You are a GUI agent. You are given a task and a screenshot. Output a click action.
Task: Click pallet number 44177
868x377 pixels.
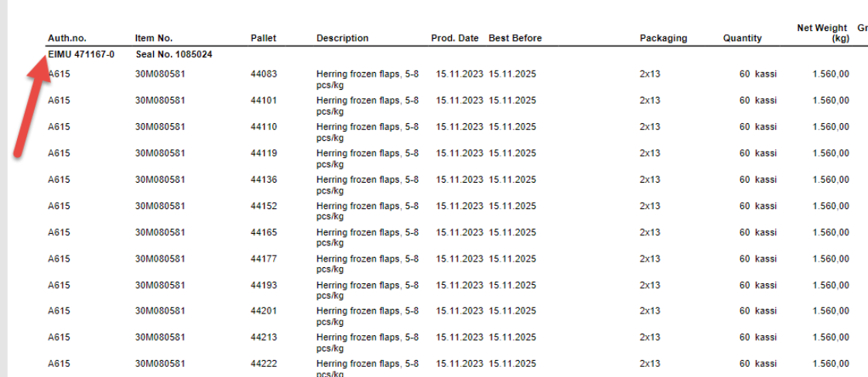pyautogui.click(x=264, y=259)
